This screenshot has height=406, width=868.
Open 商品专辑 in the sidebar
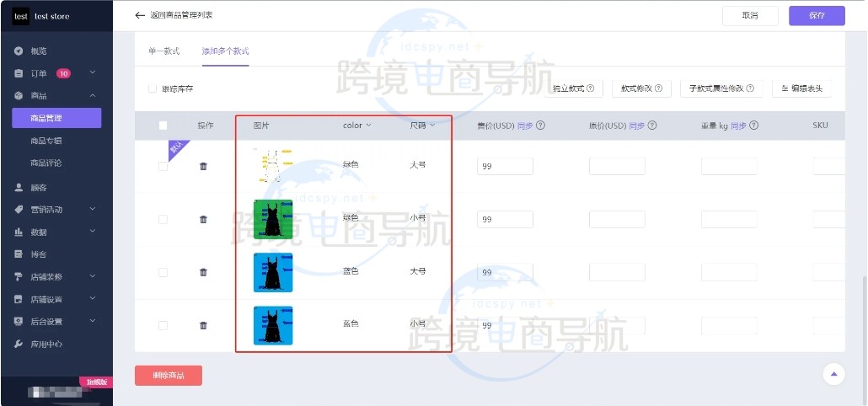tap(46, 141)
